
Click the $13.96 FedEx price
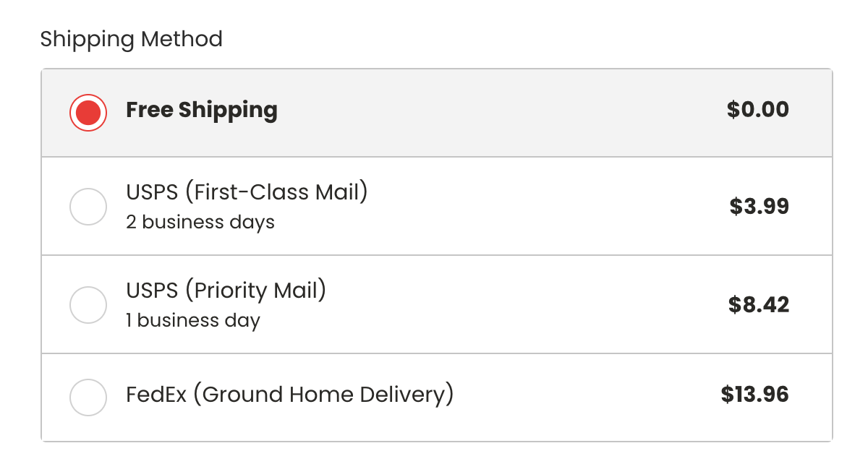(x=754, y=395)
